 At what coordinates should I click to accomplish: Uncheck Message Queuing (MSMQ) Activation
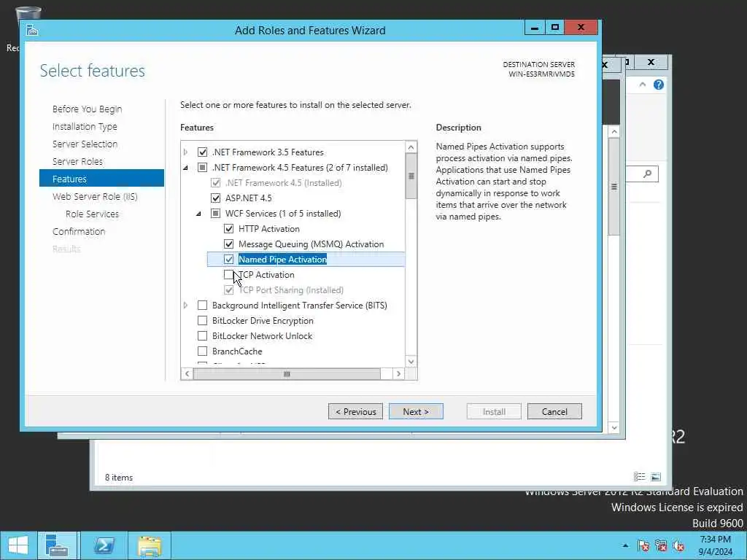228,244
